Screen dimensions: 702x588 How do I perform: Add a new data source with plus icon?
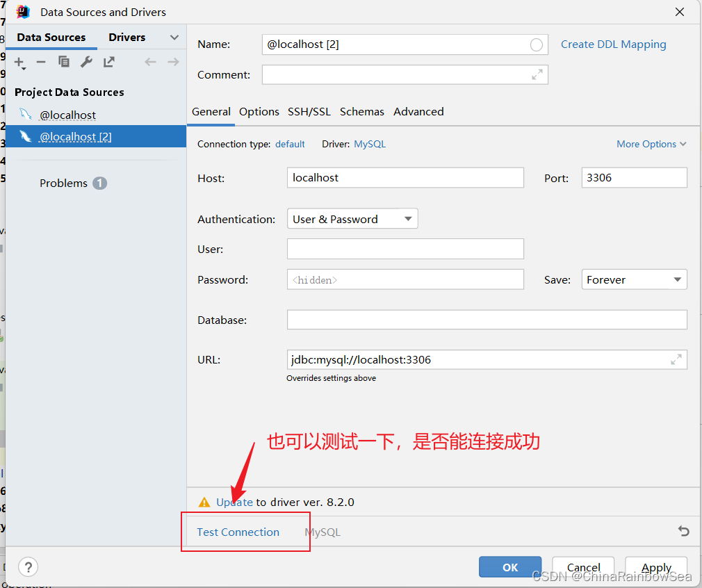tap(19, 63)
